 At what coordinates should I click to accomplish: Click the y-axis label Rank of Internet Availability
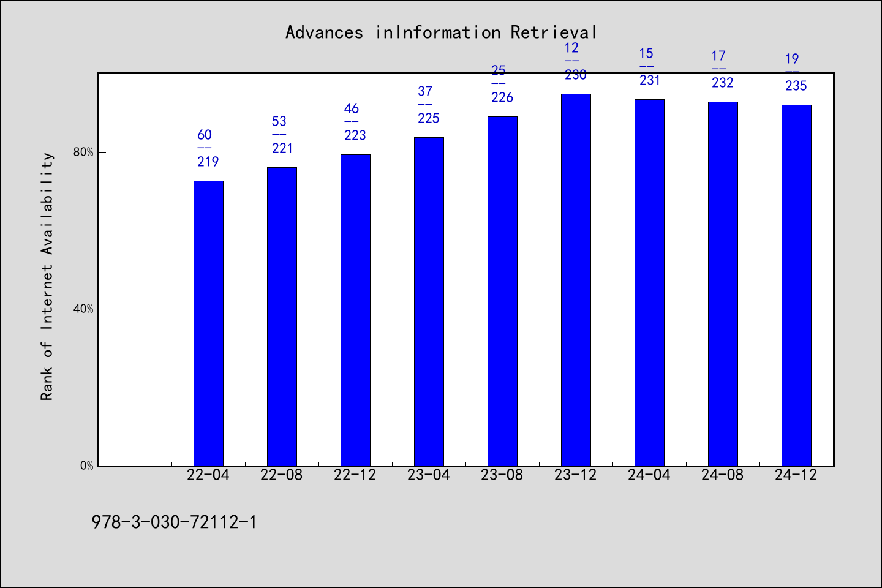tap(47, 276)
